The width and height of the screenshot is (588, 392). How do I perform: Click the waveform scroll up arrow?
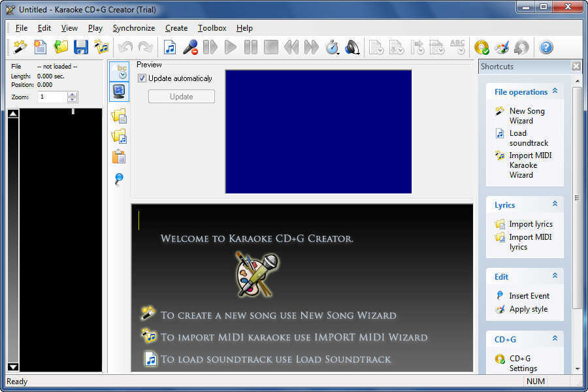pyautogui.click(x=13, y=113)
